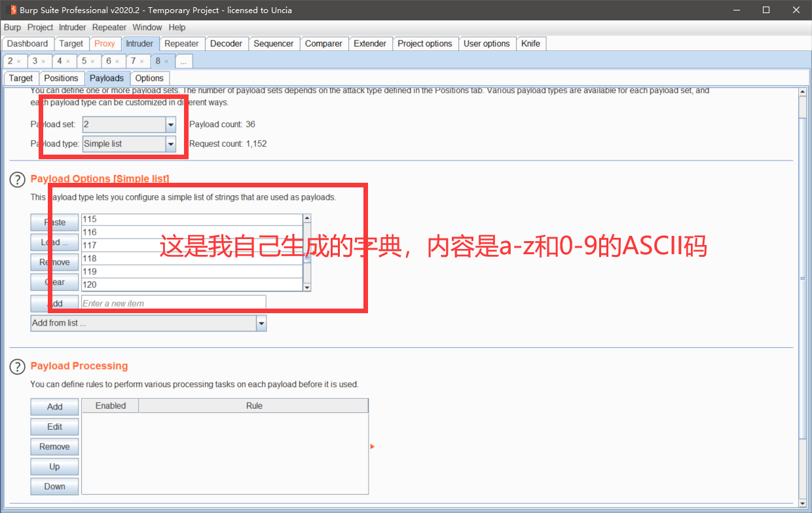Click Up button in Payload Processing

point(54,467)
